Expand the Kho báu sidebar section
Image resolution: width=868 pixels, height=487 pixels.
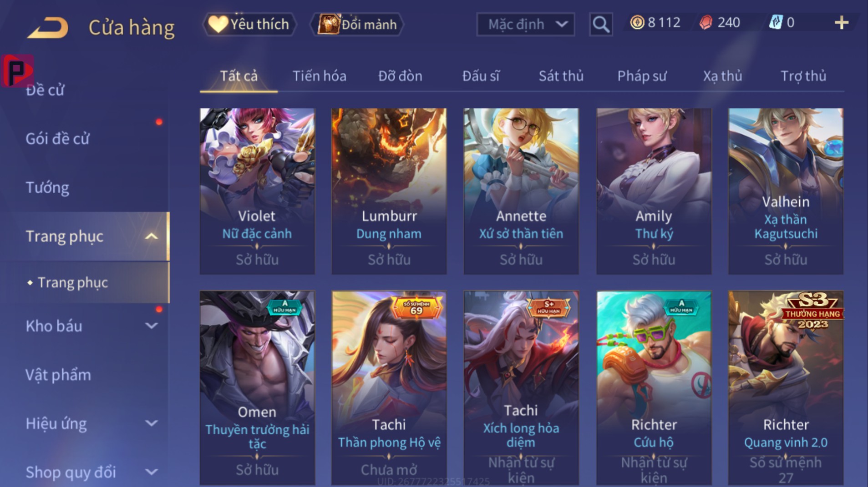coord(152,326)
